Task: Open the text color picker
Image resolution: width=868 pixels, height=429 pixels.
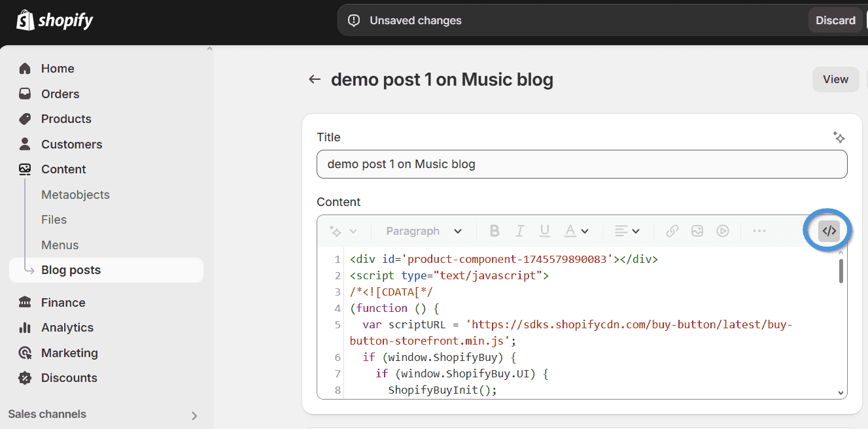Action: tap(576, 231)
